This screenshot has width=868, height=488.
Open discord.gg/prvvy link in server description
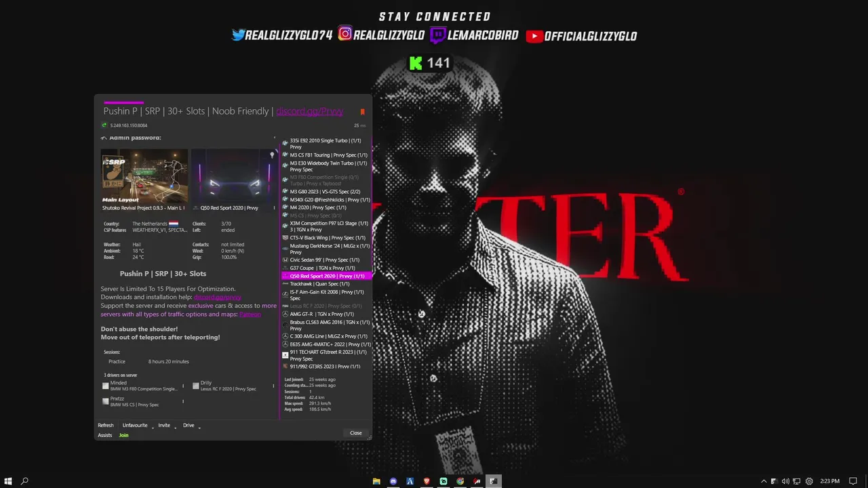pos(217,297)
